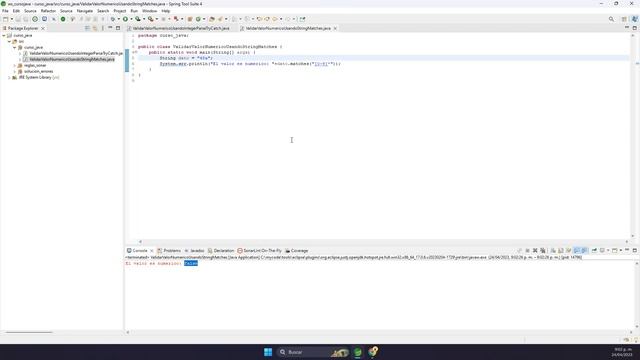Click the editor horizontal scrollbar
Image resolution: width=640 pixels, height=360 pixels.
coord(384,242)
